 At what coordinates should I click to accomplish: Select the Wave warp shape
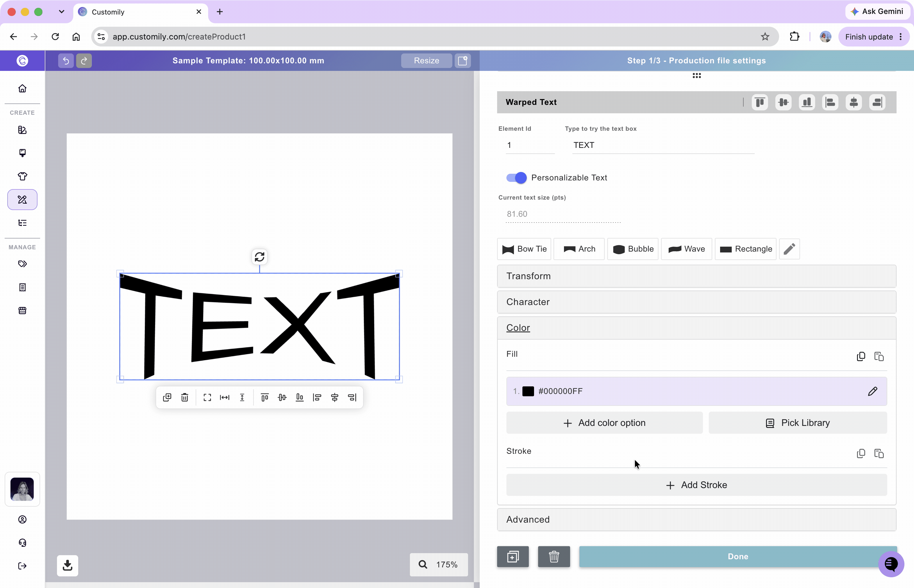coord(686,249)
